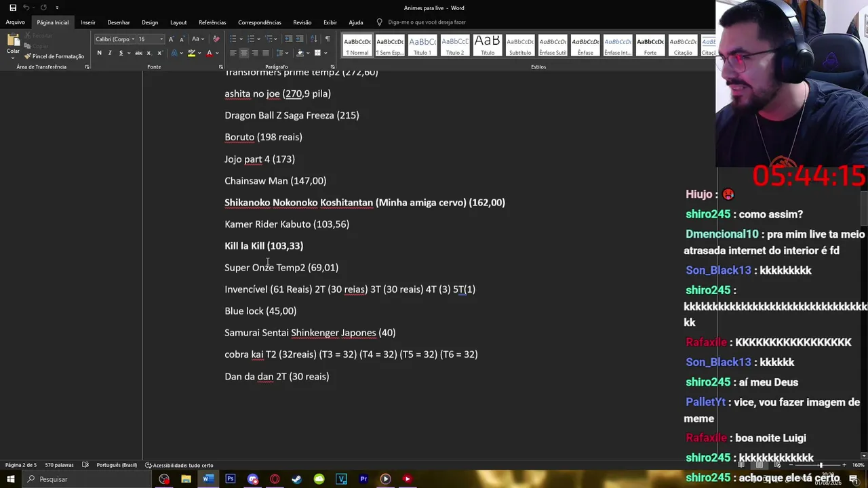This screenshot has width=868, height=488.
Task: Open Photoshop from the taskbar
Action: pyautogui.click(x=231, y=479)
